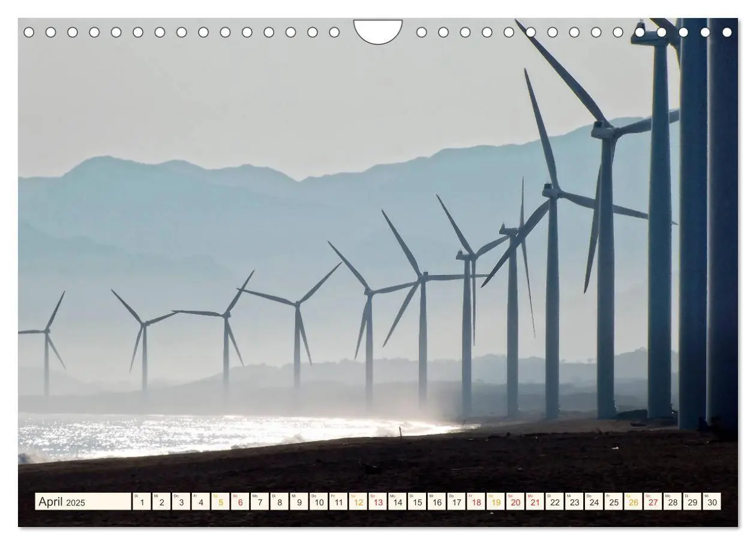Choose date cell 15

417,502
